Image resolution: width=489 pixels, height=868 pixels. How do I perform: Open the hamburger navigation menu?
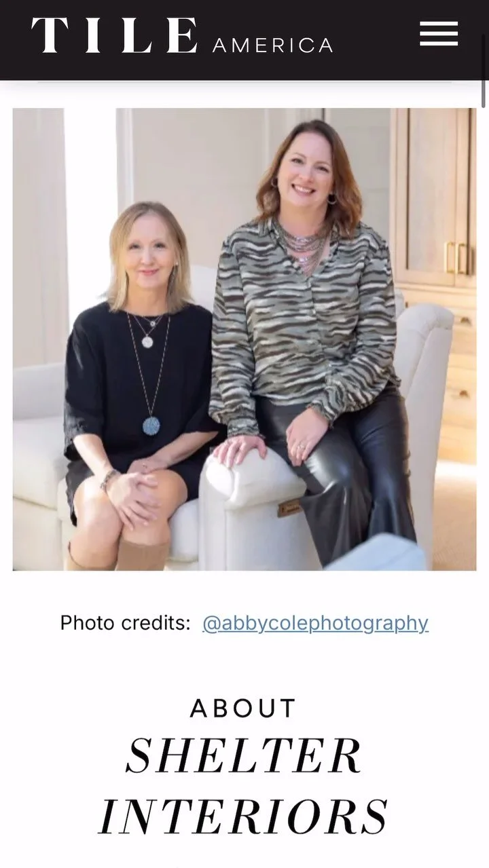(439, 34)
